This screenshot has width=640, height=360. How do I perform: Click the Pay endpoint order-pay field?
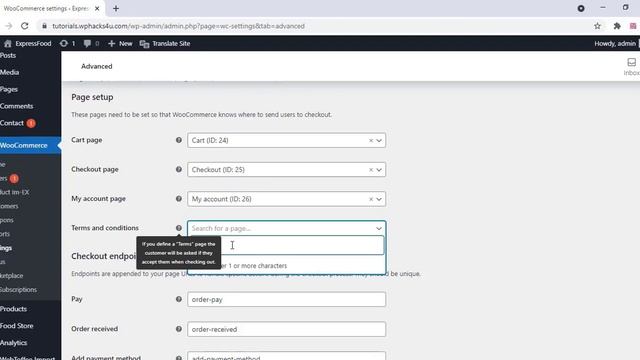tap(287, 299)
